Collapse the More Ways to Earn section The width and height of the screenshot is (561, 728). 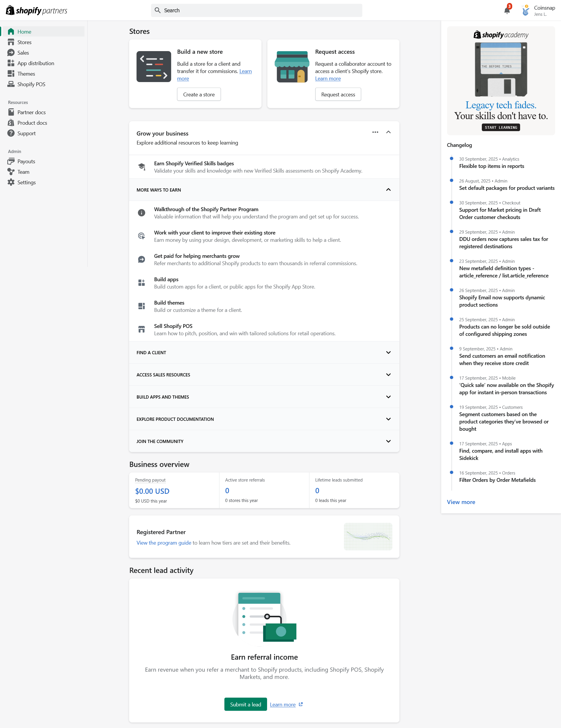point(388,190)
